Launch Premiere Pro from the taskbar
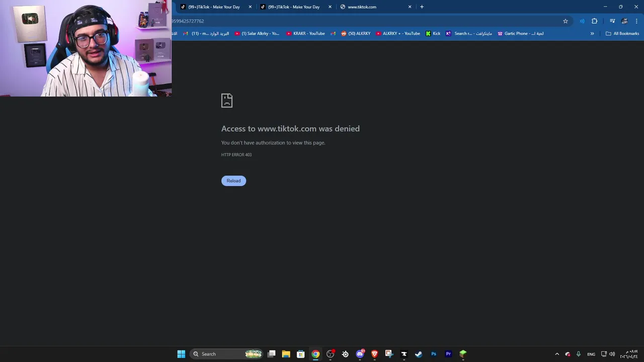Image resolution: width=644 pixels, height=362 pixels. pyautogui.click(x=448, y=354)
